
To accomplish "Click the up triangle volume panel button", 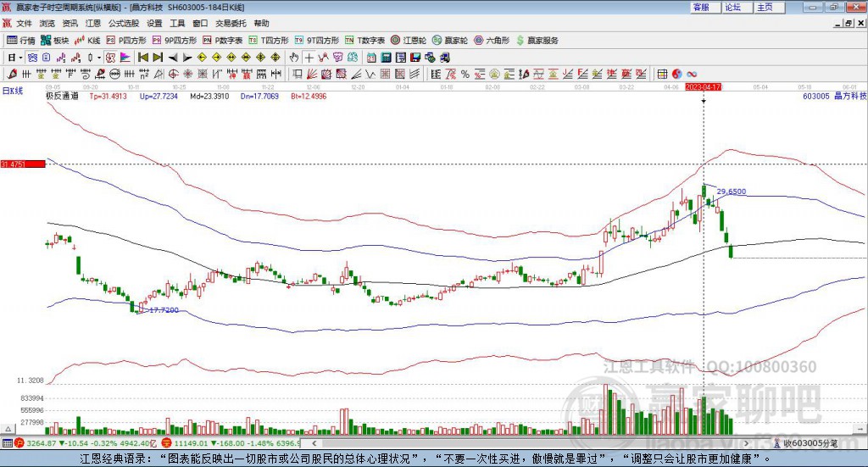I will [8, 429].
